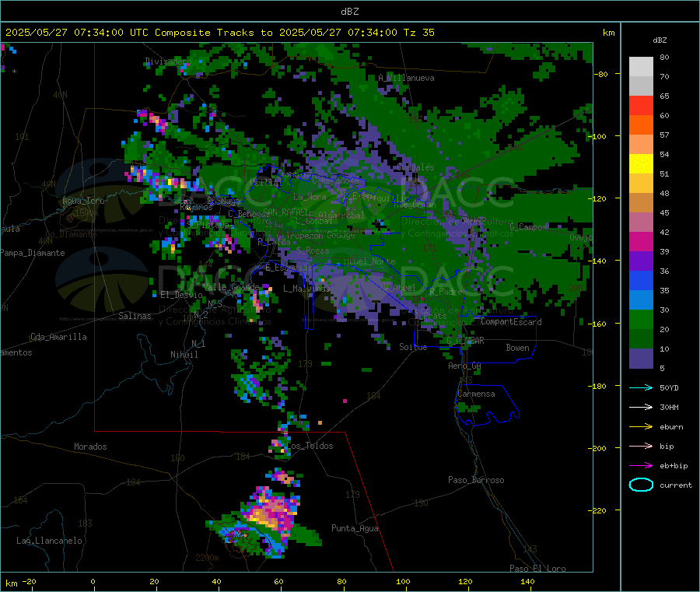Click the 'A_Villanueva' map label
This screenshot has height=592, width=700.
point(406,78)
